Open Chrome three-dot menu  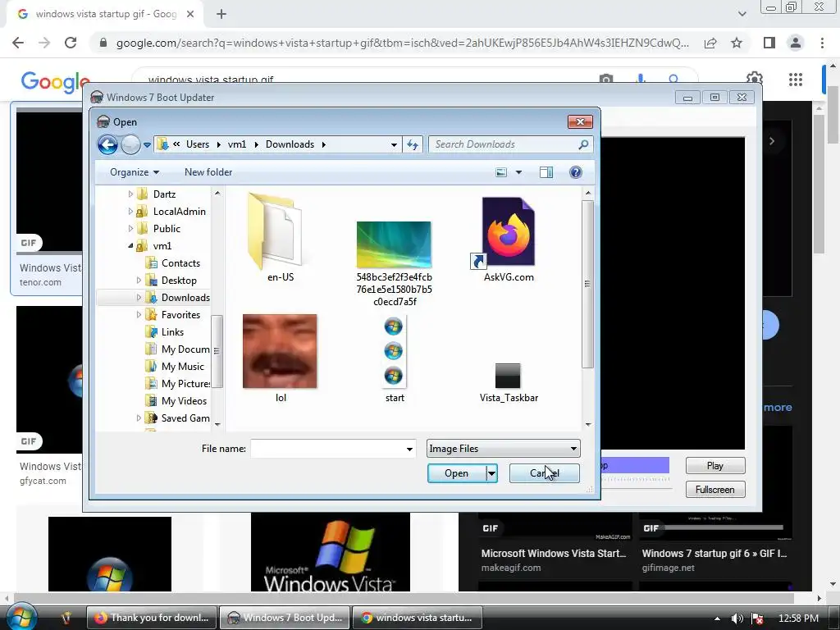(822, 43)
